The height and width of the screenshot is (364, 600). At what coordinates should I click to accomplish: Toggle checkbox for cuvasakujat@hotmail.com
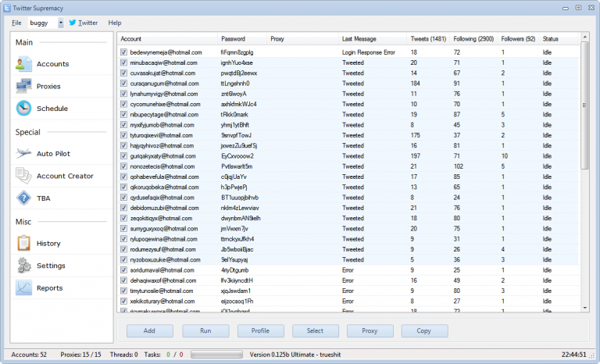123,73
